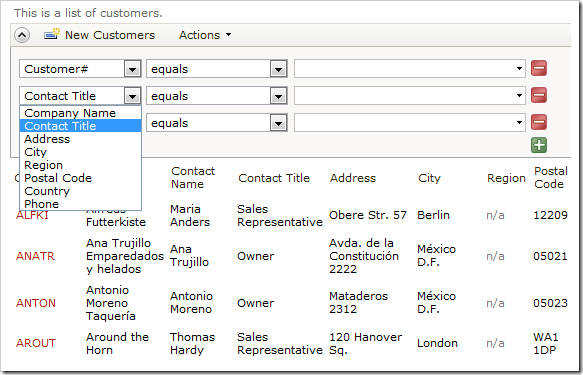The image size is (583, 375).
Task: Sort by City column header
Action: click(x=429, y=178)
